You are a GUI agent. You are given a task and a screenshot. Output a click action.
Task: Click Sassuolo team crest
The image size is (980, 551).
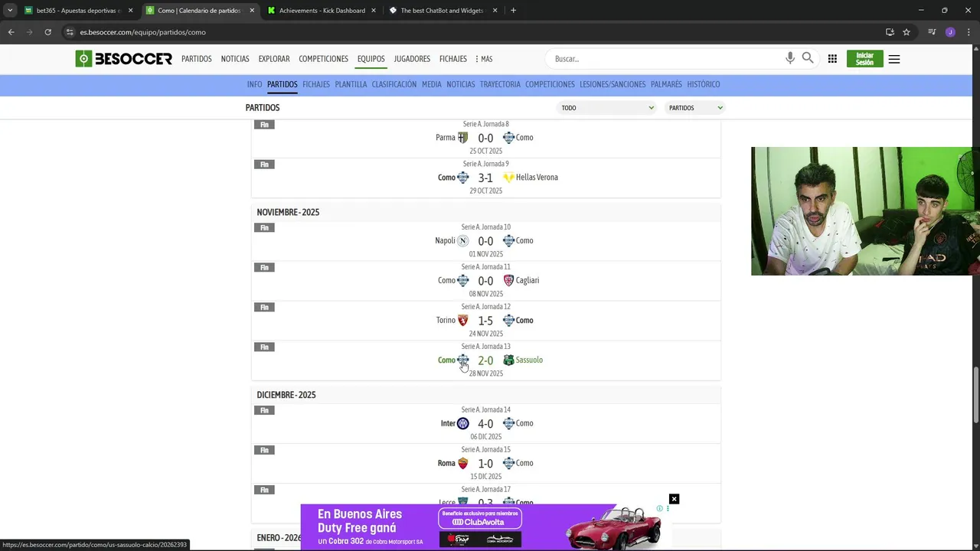pos(508,360)
